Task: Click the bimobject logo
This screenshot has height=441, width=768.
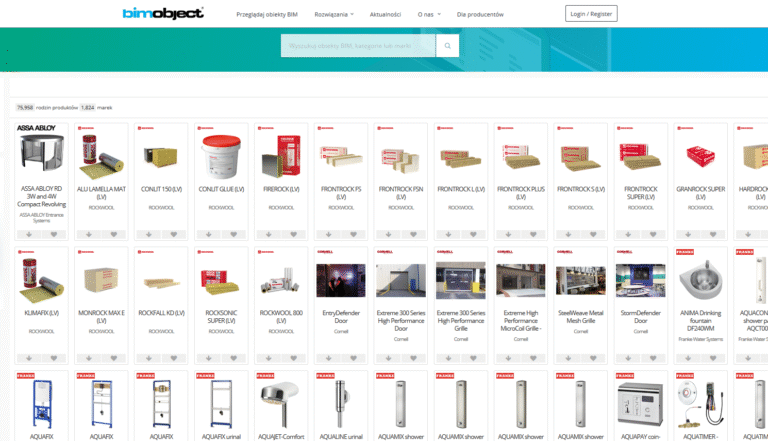Action: coord(163,13)
